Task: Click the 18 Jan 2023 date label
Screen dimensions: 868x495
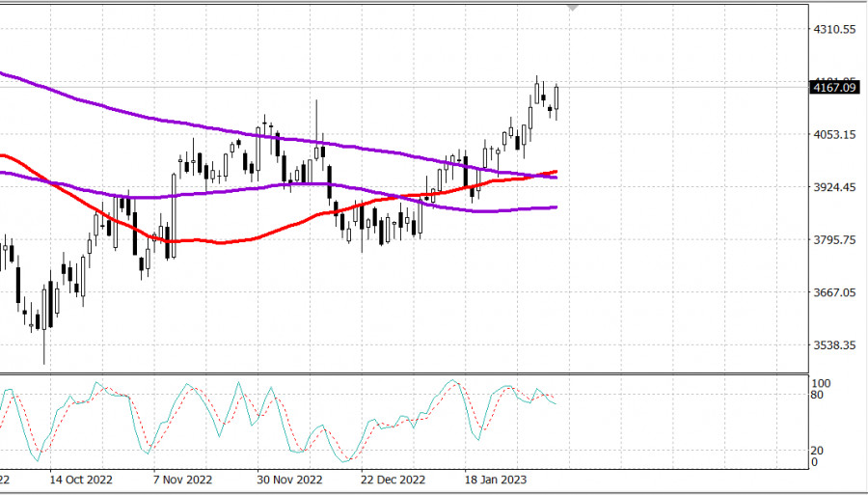Action: pyautogui.click(x=496, y=480)
